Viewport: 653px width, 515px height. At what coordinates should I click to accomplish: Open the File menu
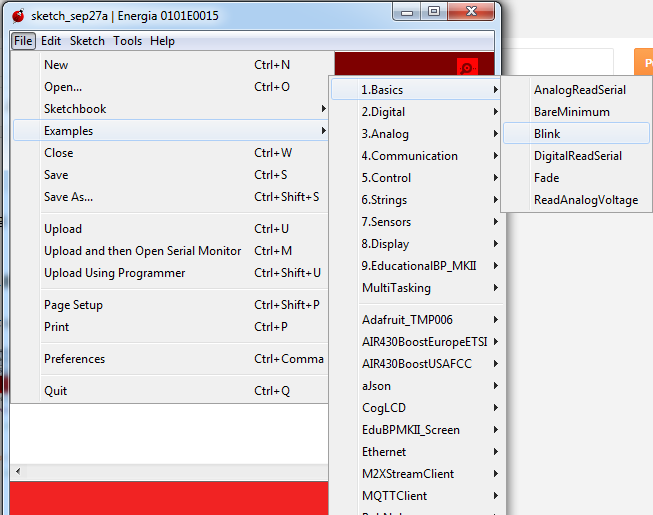point(23,41)
